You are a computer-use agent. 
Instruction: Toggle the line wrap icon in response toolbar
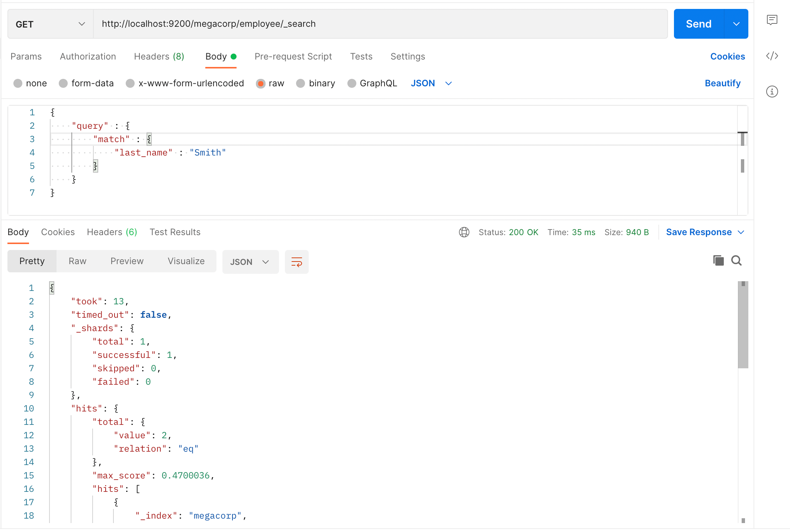296,262
